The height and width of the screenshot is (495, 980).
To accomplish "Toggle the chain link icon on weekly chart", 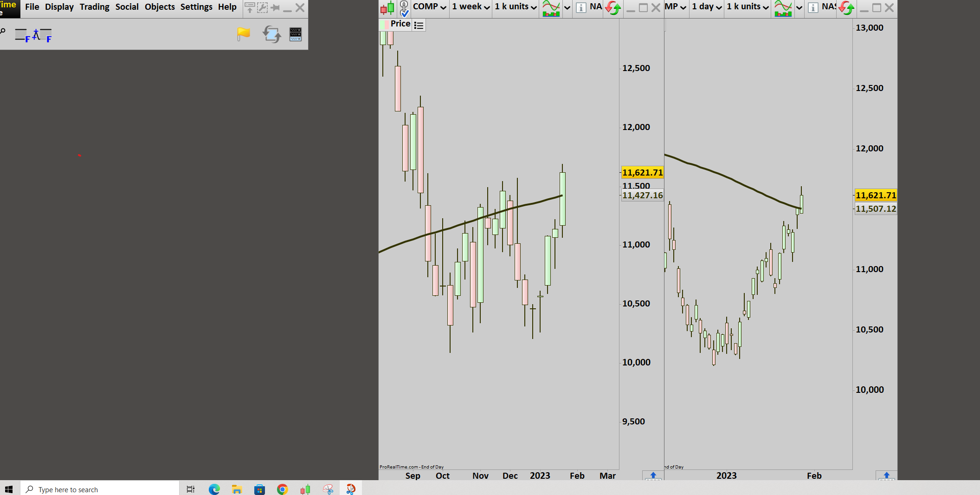I will [x=404, y=8].
